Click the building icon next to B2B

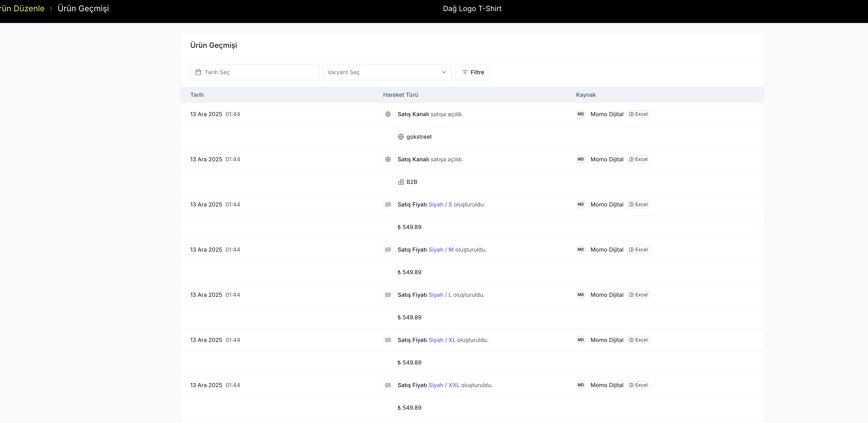pos(401,182)
